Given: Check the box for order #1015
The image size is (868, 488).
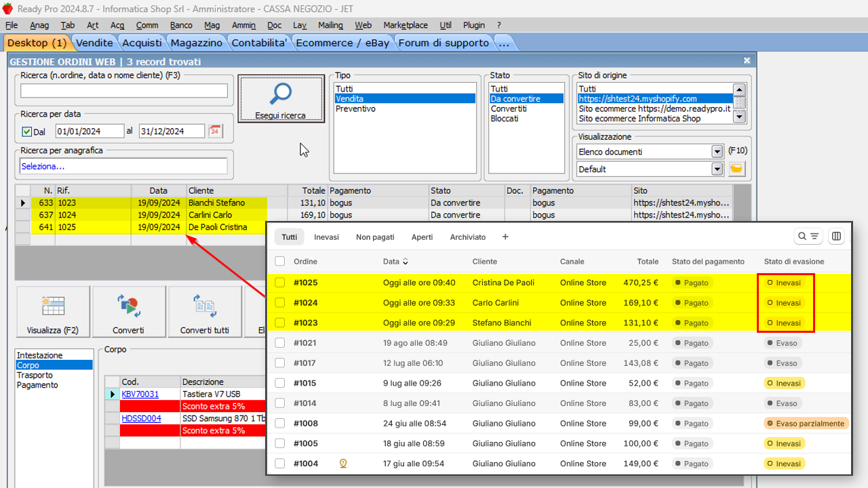Looking at the screenshot, I should pyautogui.click(x=280, y=383).
